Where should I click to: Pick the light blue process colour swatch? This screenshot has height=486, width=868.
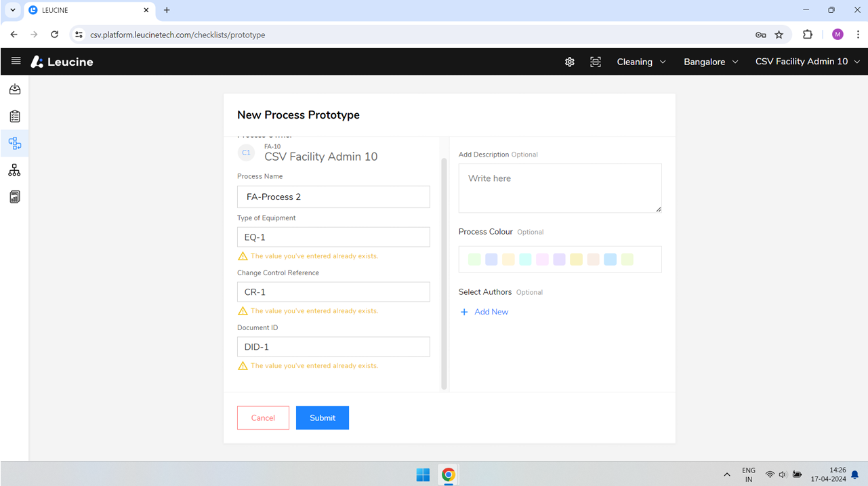pyautogui.click(x=610, y=260)
